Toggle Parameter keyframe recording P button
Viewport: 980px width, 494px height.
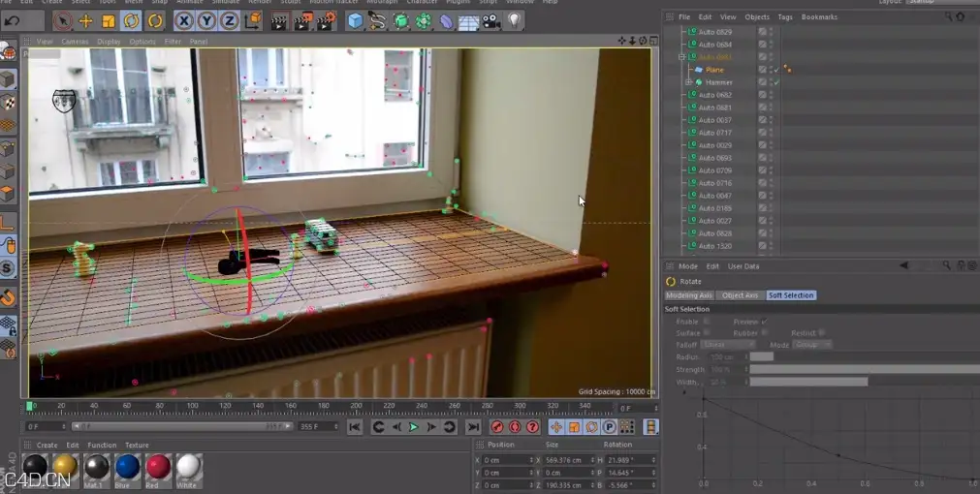(x=609, y=427)
